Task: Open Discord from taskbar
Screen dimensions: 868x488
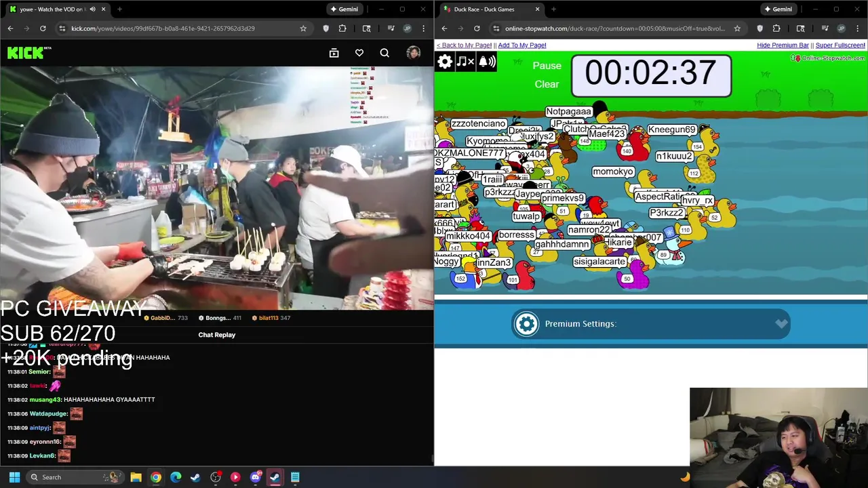Action: click(x=255, y=477)
